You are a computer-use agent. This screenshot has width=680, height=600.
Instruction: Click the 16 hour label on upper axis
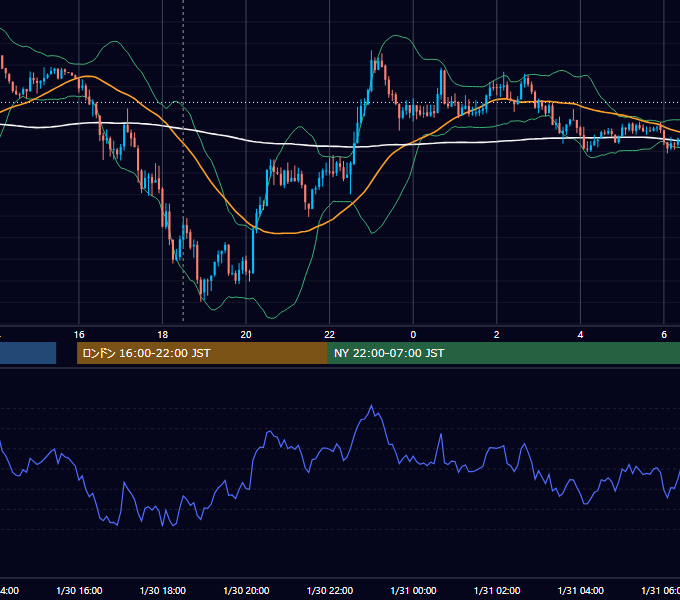(79, 335)
